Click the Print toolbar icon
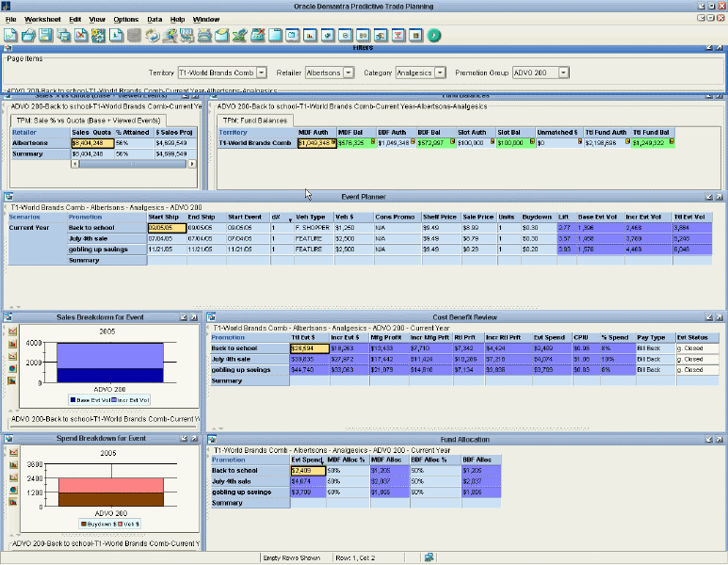728x565 pixels. click(x=202, y=36)
